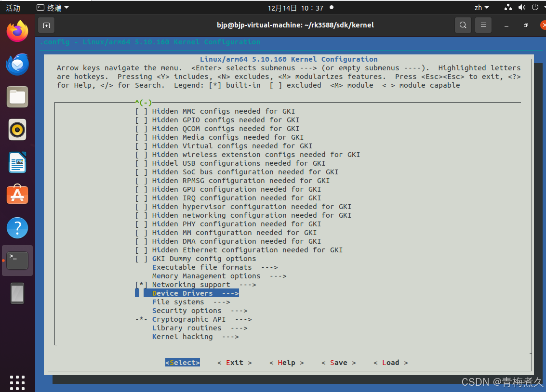The height and width of the screenshot is (392, 546).
Task: Click Hidden IRQ configuration row
Action: (228, 198)
